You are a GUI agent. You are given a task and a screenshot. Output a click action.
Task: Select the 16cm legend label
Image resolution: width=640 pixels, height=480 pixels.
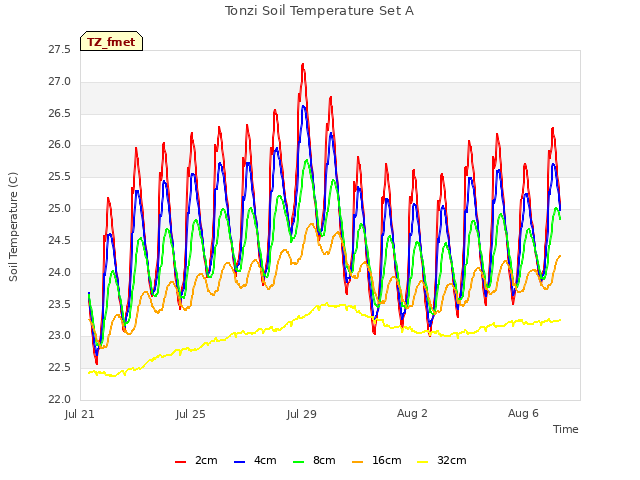(387, 460)
